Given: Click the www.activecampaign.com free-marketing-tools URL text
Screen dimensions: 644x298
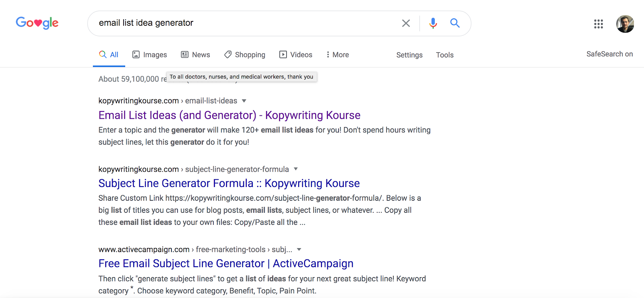Looking at the screenshot, I should pos(195,250).
